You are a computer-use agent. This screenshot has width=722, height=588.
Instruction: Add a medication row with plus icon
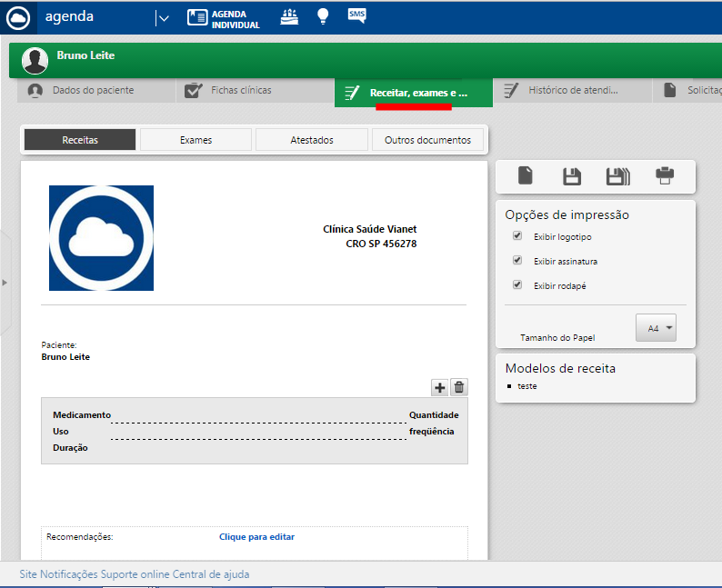[440, 388]
